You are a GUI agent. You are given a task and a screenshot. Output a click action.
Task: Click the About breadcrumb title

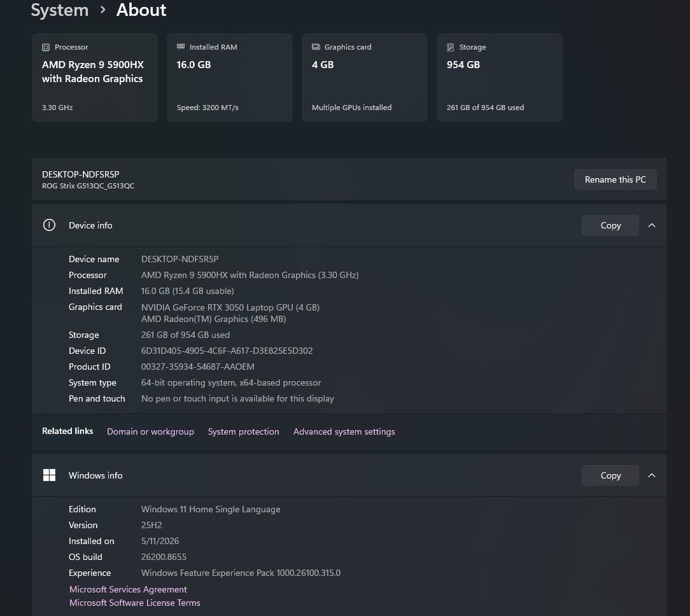coord(141,10)
